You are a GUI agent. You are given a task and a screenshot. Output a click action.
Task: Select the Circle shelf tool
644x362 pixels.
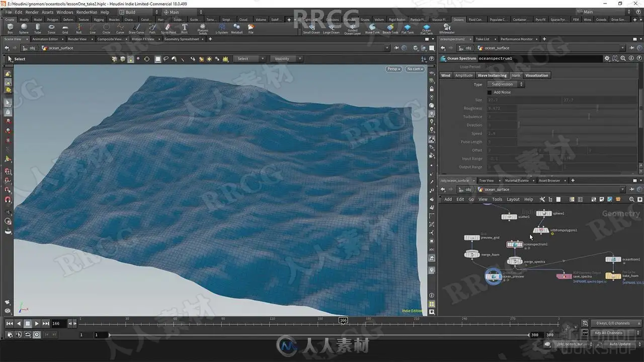106,29
